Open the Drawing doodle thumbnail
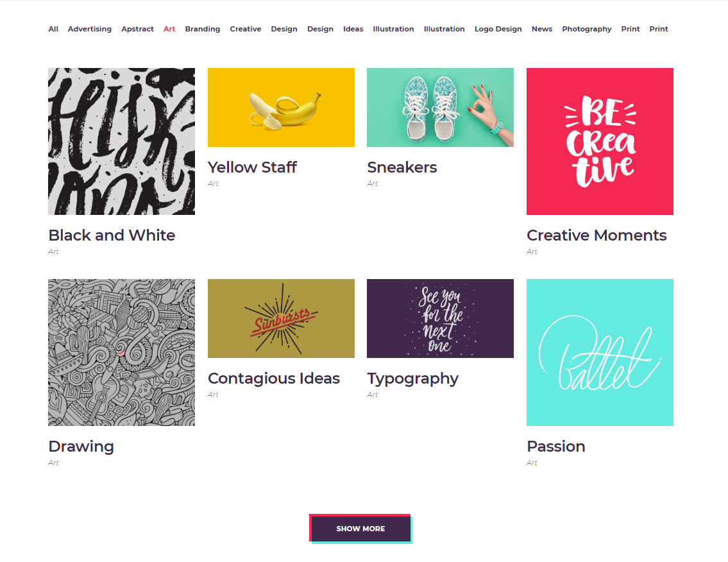The width and height of the screenshot is (728, 562). (x=121, y=352)
